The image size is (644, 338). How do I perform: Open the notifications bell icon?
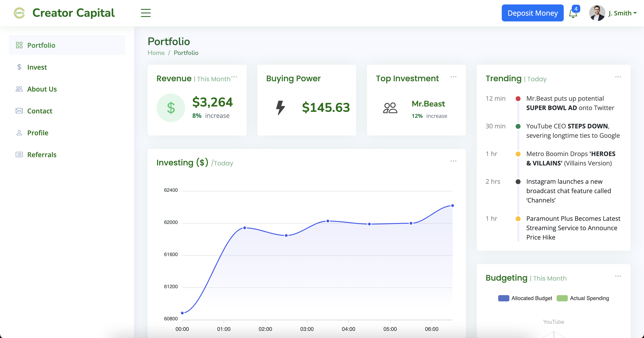573,13
